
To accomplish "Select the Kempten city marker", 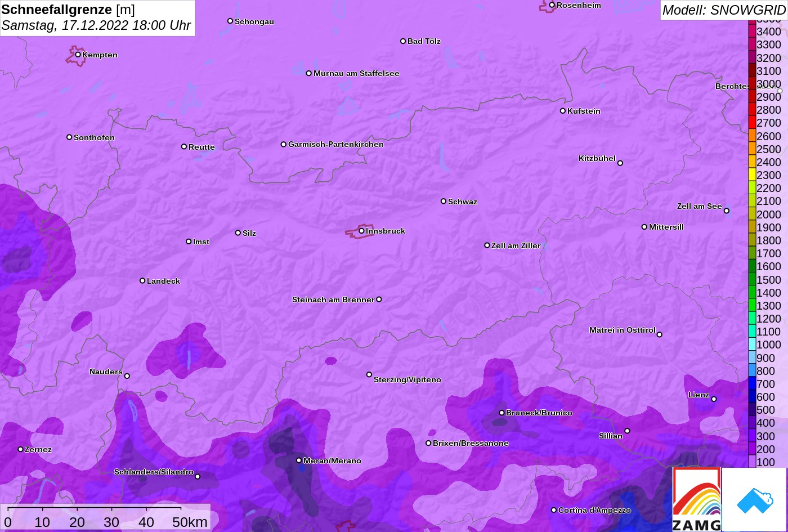I will [x=78, y=55].
